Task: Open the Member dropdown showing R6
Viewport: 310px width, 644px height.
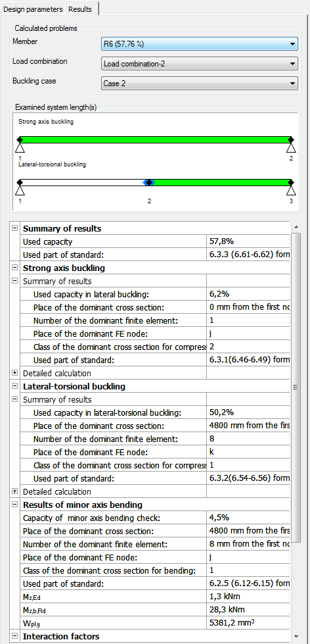Action: pyautogui.click(x=199, y=44)
